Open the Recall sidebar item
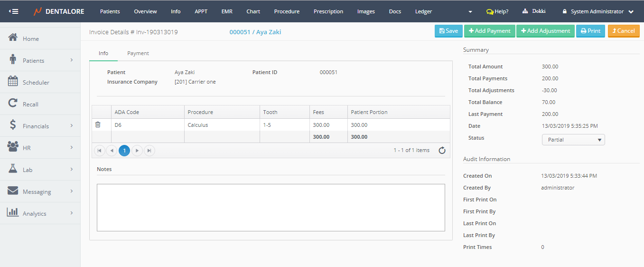644x267 pixels. 30,104
